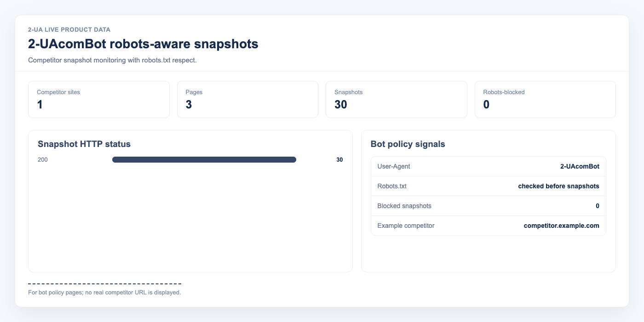Click the competitor.example.com value
The image size is (644, 322).
point(562,226)
